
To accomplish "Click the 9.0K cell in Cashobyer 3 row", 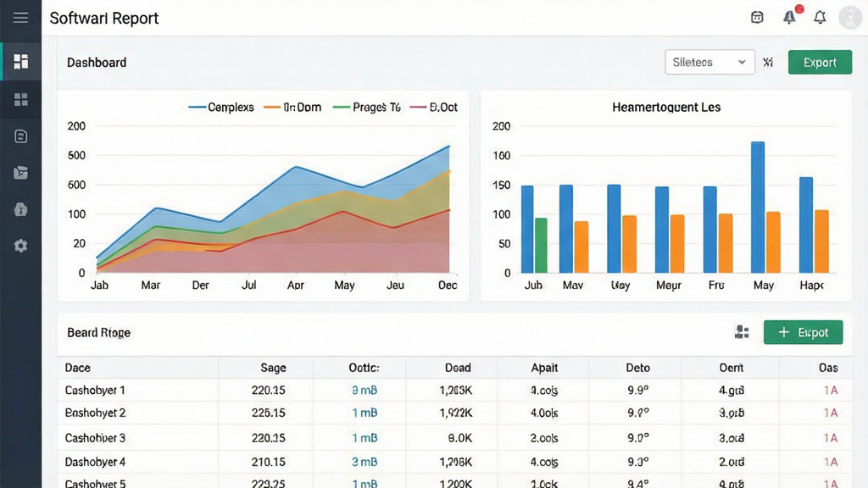I will 460,438.
